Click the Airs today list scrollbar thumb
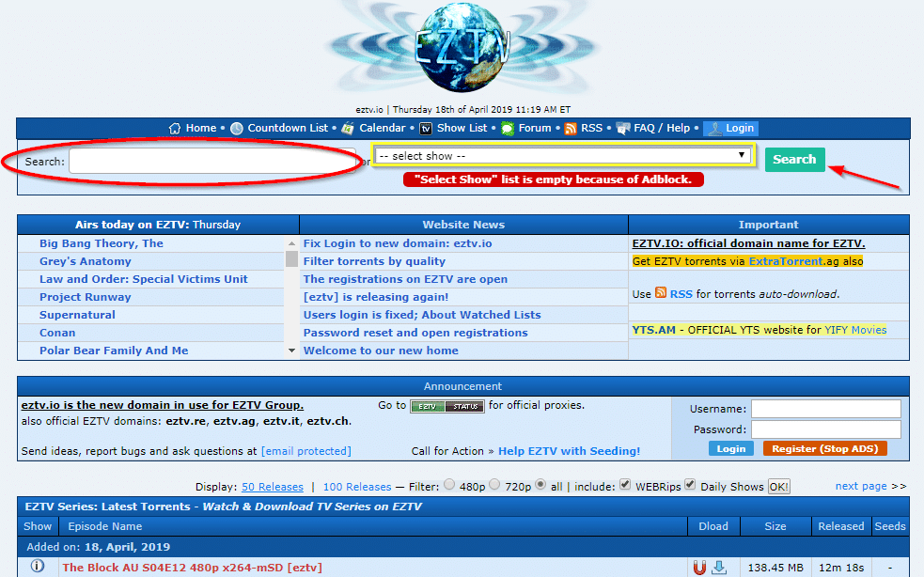This screenshot has height=577, width=924. pos(291,259)
